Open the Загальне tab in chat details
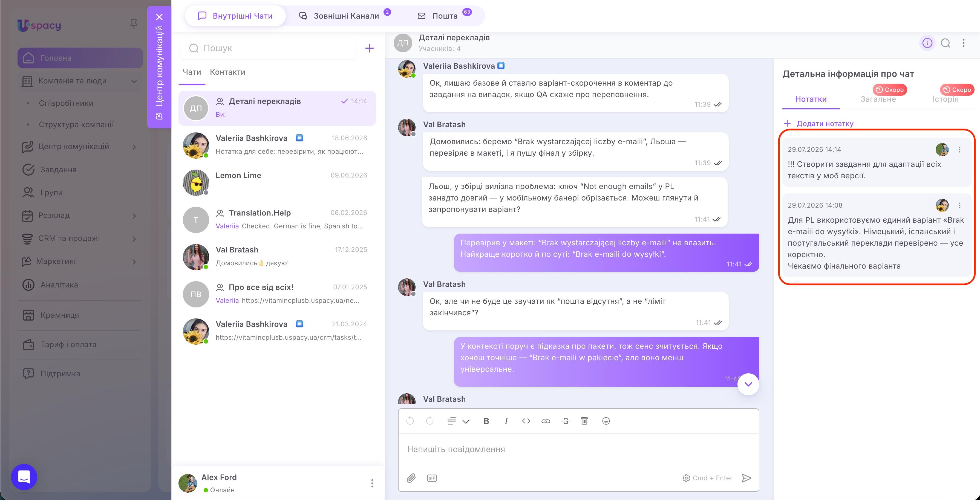Viewport: 980px width, 500px height. [878, 99]
